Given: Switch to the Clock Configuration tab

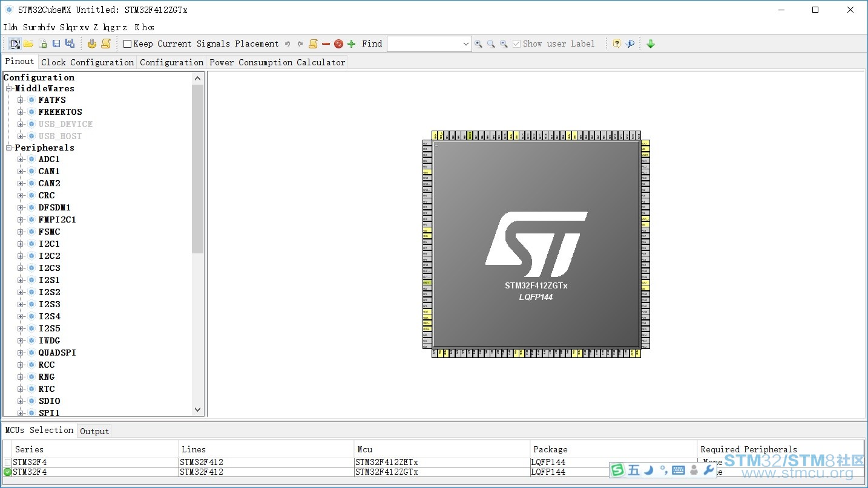Looking at the screenshot, I should tap(88, 62).
